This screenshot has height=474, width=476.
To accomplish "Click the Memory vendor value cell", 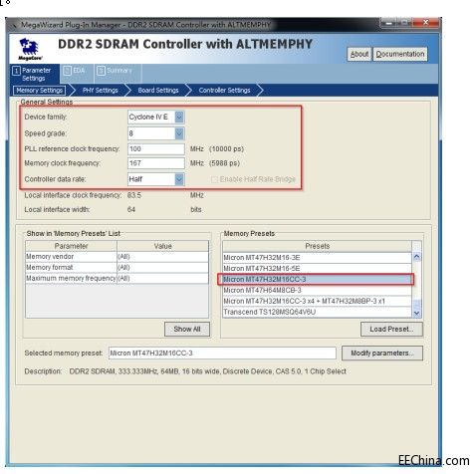I will [162, 257].
